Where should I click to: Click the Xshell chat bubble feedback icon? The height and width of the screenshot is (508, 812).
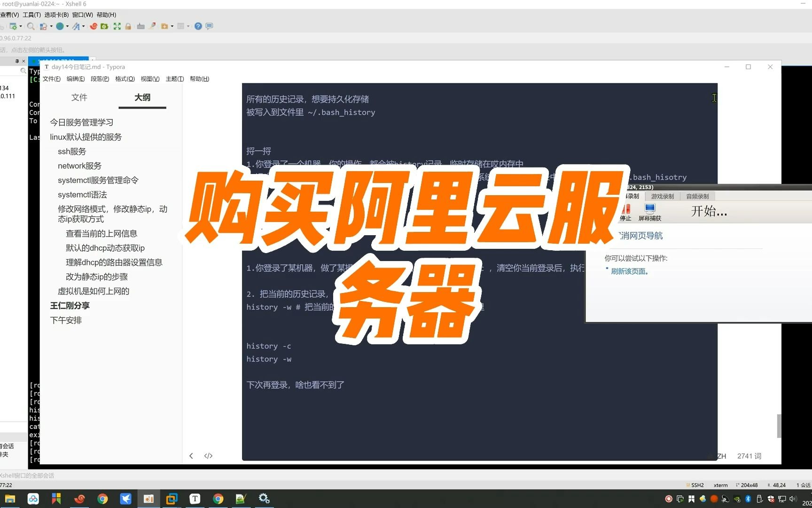click(x=210, y=26)
